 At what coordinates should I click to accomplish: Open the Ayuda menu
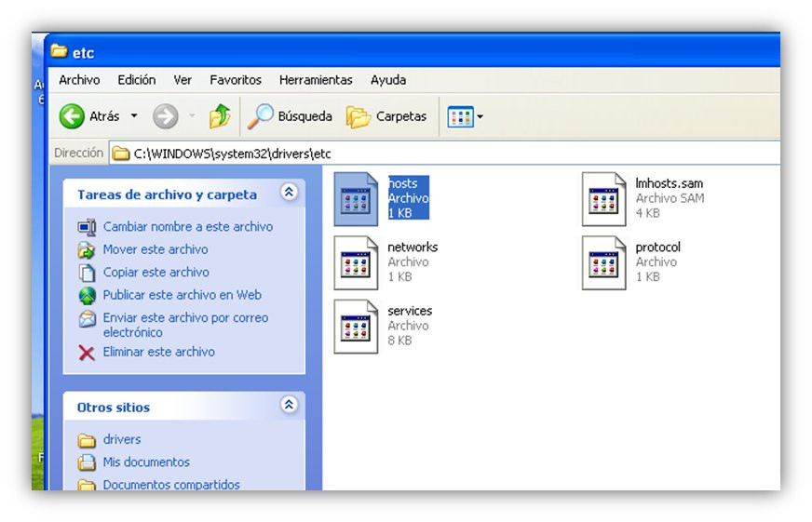coord(388,80)
